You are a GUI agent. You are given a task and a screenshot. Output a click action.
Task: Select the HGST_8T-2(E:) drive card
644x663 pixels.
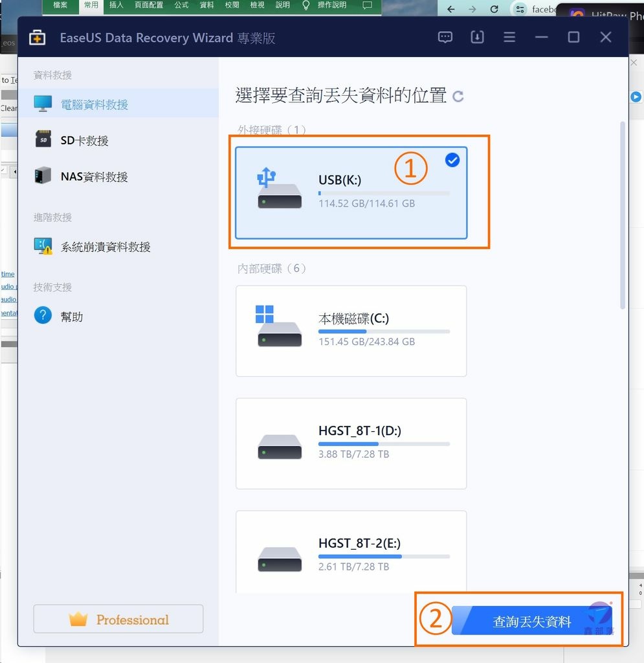[x=351, y=552]
